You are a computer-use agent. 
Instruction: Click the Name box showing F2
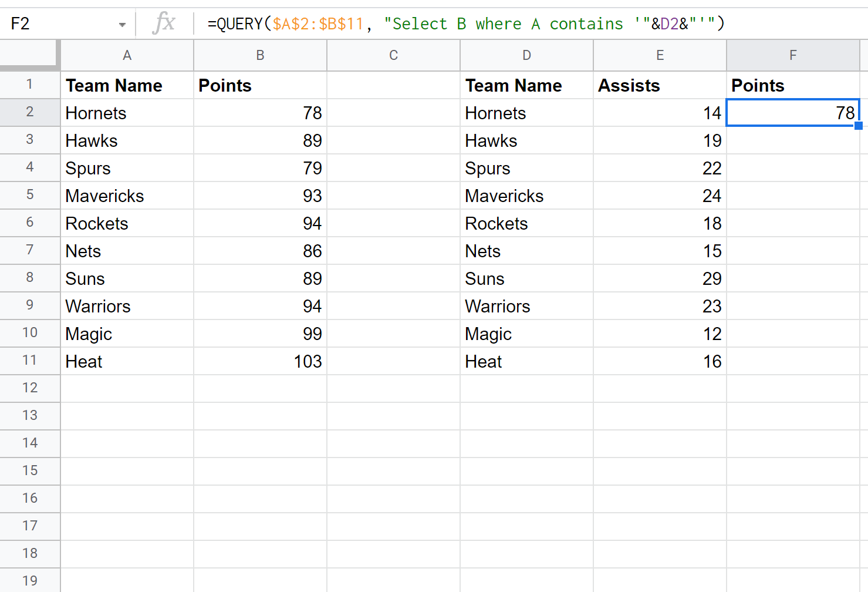[x=59, y=24]
